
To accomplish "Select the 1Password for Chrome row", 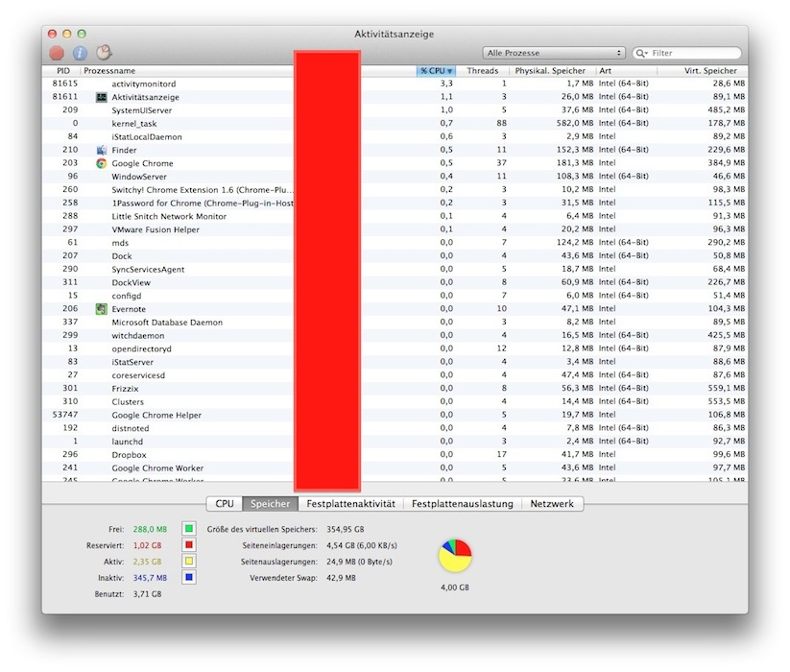I will [x=395, y=203].
